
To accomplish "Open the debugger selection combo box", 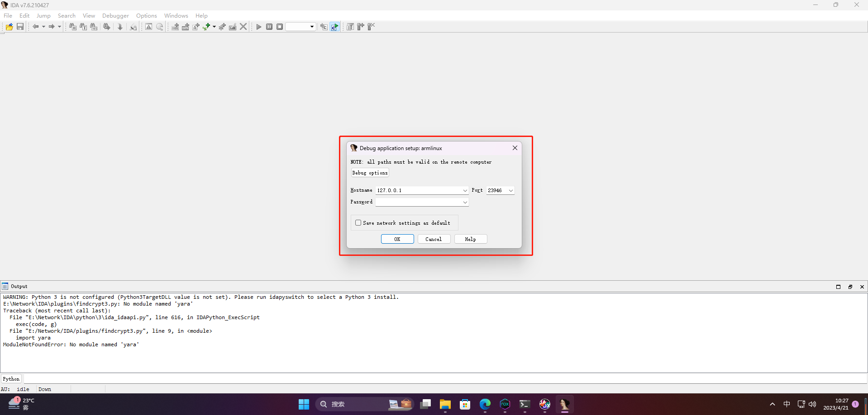I will (x=300, y=27).
